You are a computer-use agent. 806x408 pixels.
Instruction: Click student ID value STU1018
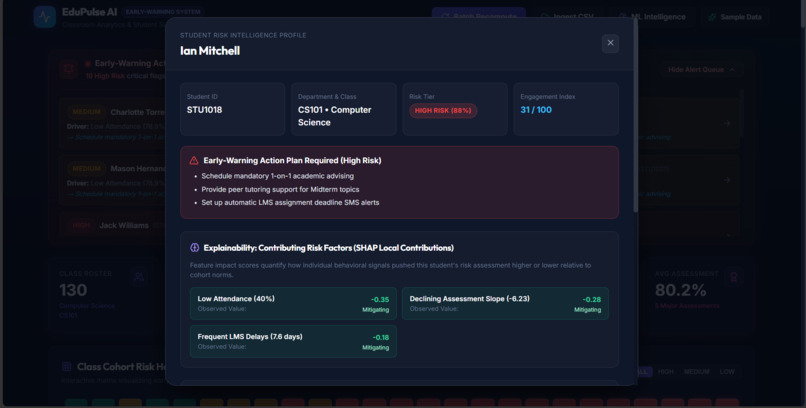pyautogui.click(x=205, y=110)
